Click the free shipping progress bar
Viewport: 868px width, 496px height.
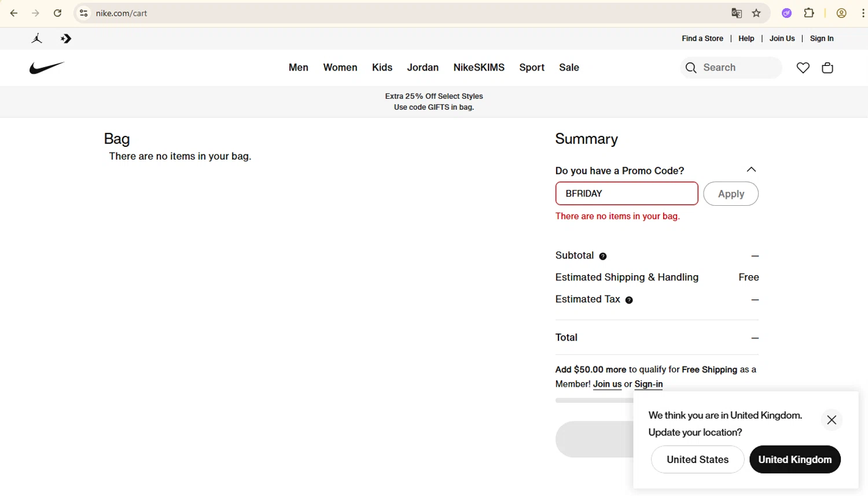pyautogui.click(x=594, y=400)
